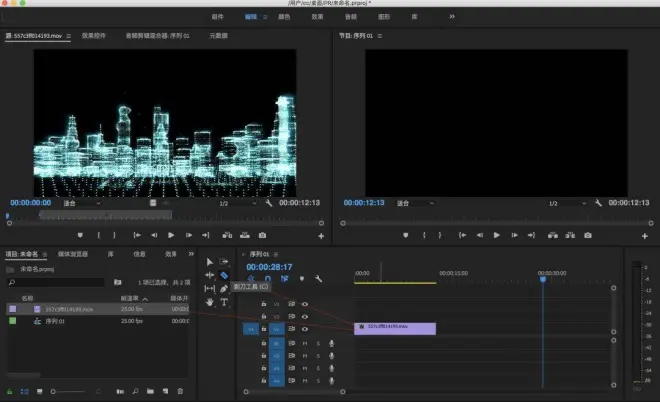
Task: Switch to 音频 workspace
Action: (x=351, y=17)
